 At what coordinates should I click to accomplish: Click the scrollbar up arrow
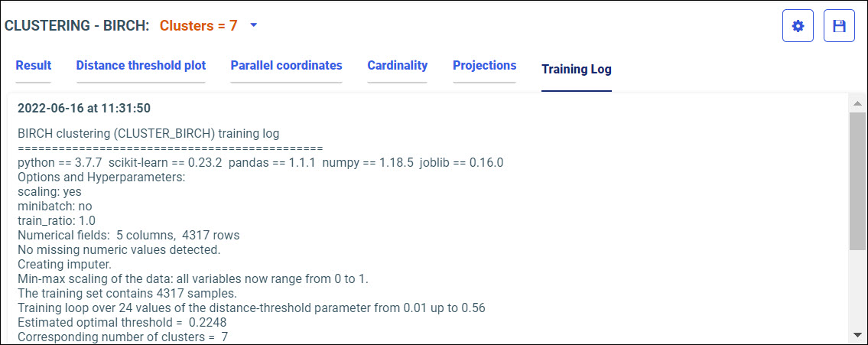pyautogui.click(x=857, y=103)
